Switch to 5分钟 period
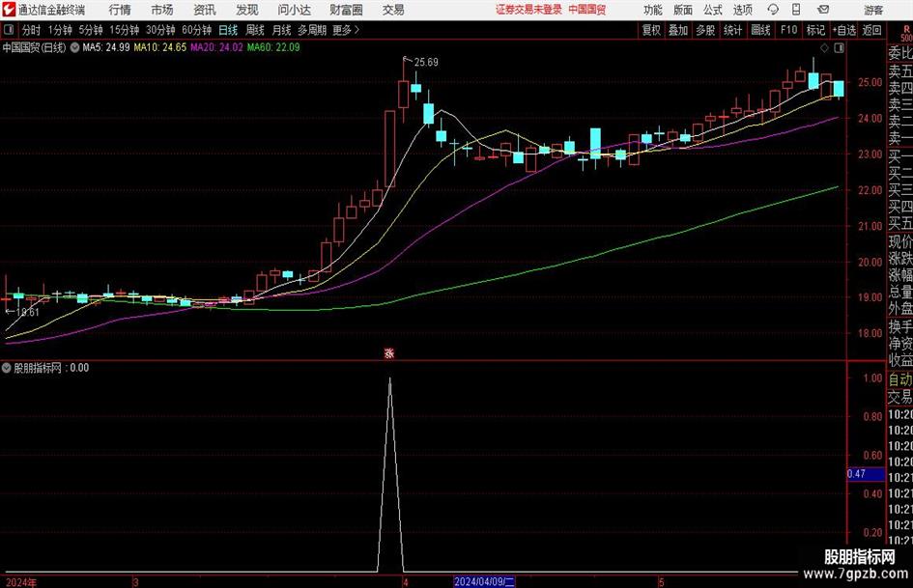This screenshot has height=588, width=913. (x=90, y=30)
